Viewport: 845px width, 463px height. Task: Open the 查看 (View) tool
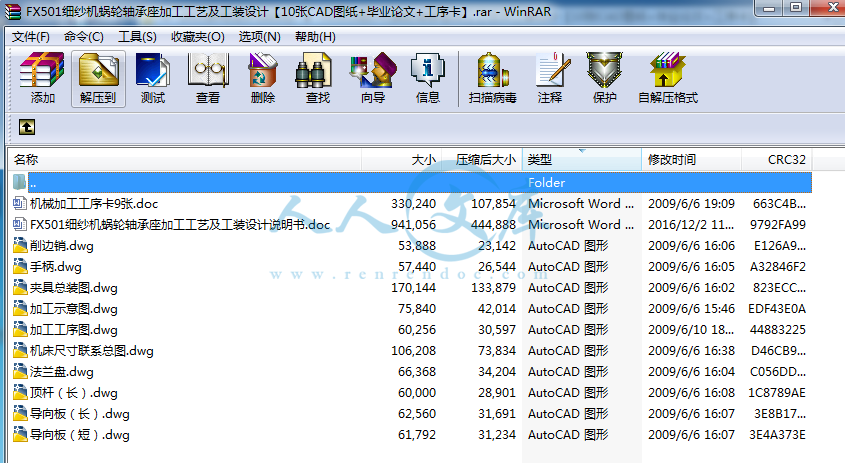coord(208,70)
